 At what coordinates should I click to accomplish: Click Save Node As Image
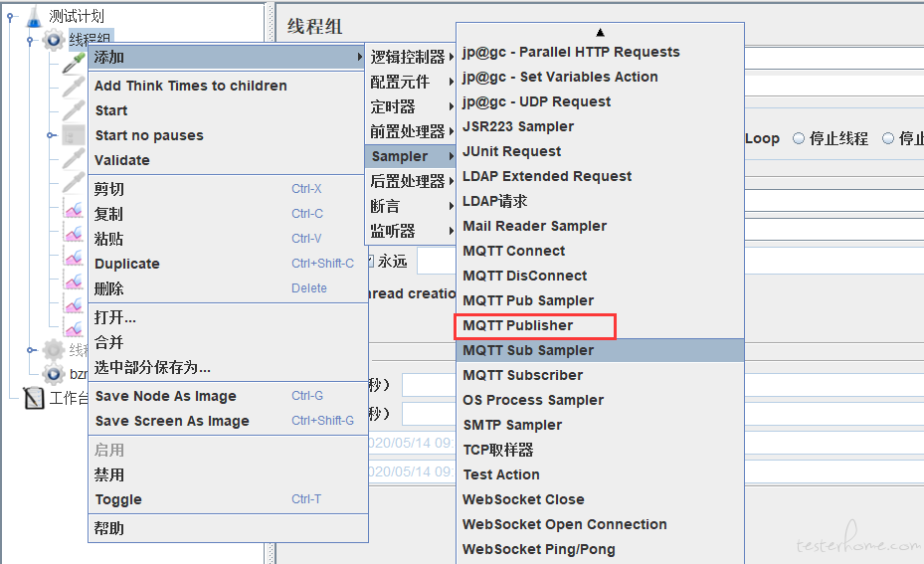(x=166, y=396)
